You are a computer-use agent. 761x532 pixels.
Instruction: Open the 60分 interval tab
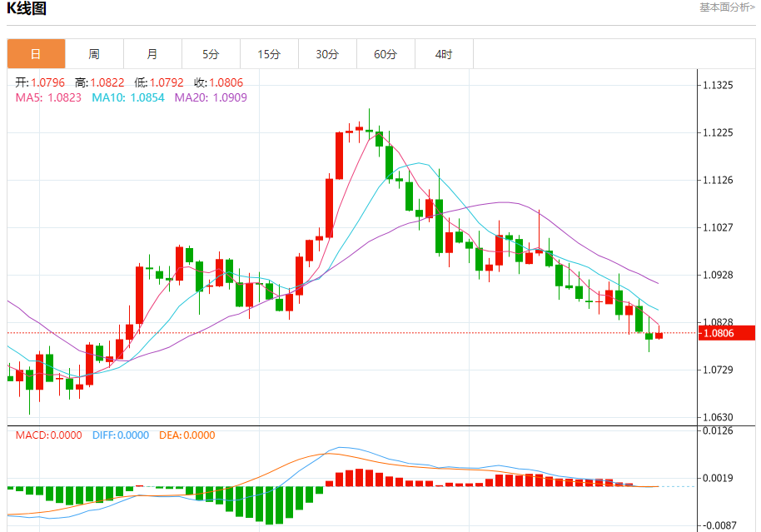pyautogui.click(x=385, y=54)
